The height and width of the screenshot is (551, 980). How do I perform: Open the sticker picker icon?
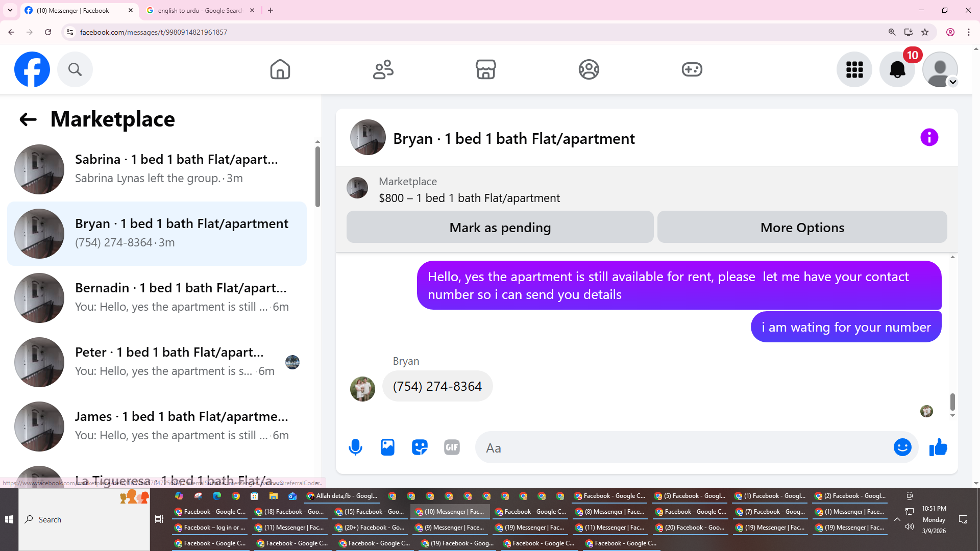[420, 447]
